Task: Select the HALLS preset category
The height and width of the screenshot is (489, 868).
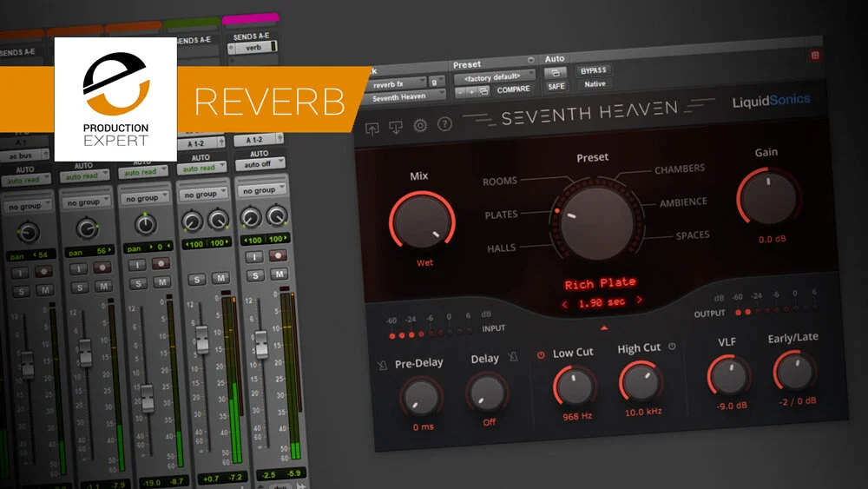Action: [501, 248]
